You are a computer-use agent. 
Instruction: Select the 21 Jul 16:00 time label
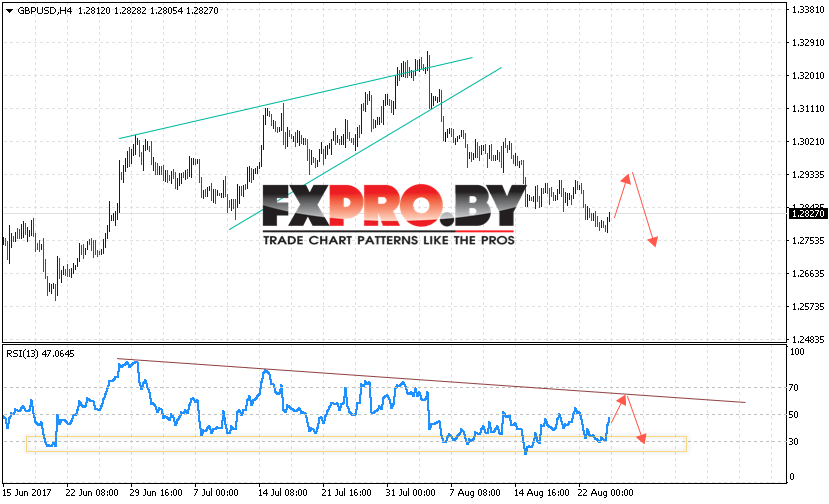[x=346, y=493]
